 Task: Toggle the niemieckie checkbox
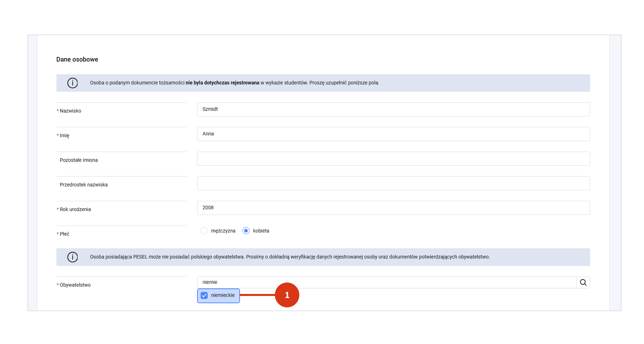[204, 295]
